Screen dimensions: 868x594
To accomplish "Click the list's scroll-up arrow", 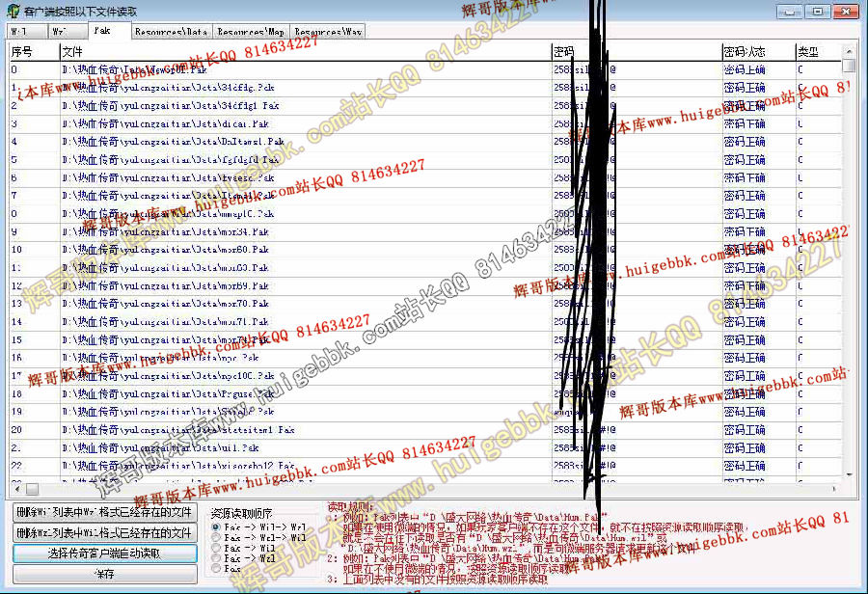I will pos(849,51).
